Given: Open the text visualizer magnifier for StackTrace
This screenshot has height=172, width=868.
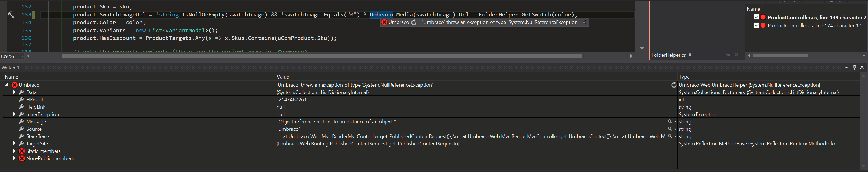Looking at the screenshot, I should (670, 136).
